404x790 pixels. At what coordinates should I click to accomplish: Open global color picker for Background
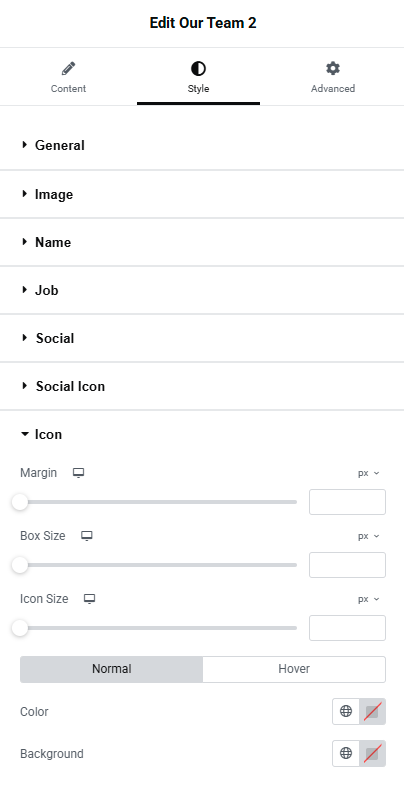click(x=346, y=753)
